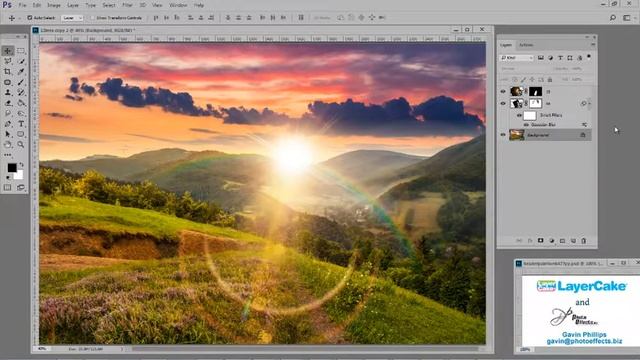This screenshot has width=640, height=360.
Task: Reset default foreground and background colors
Action: (x=8, y=178)
